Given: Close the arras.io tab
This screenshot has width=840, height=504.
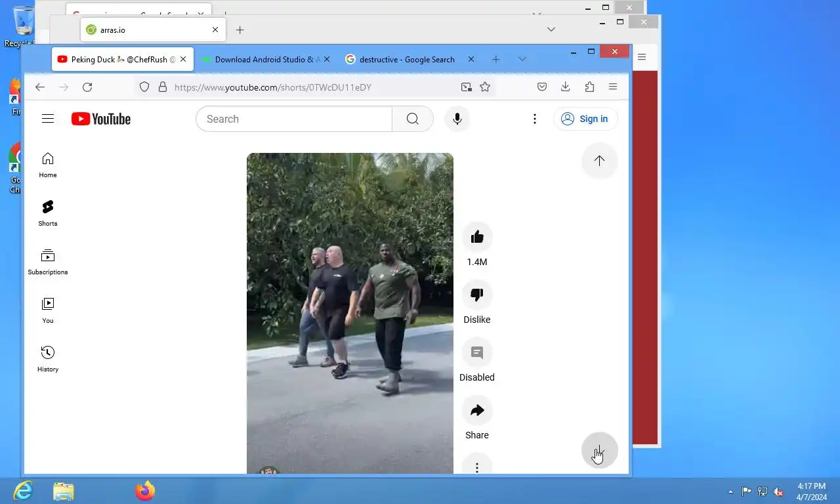Looking at the screenshot, I should [x=215, y=30].
